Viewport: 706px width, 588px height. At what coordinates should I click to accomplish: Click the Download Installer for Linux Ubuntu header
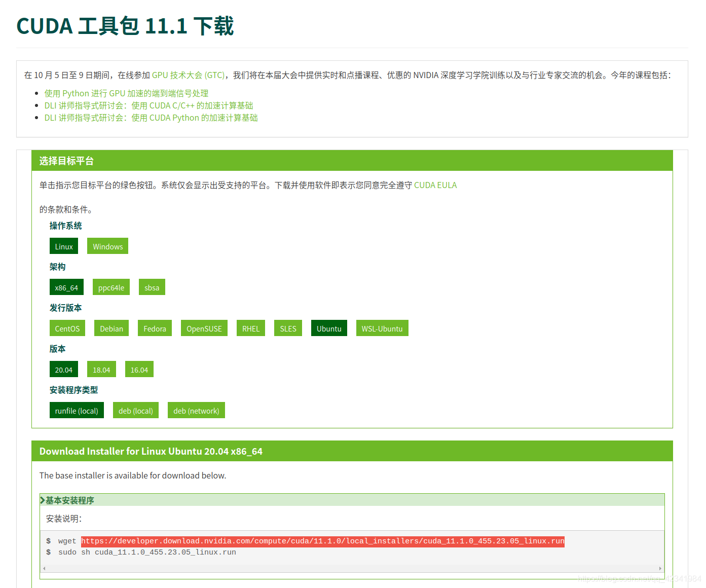click(x=352, y=451)
